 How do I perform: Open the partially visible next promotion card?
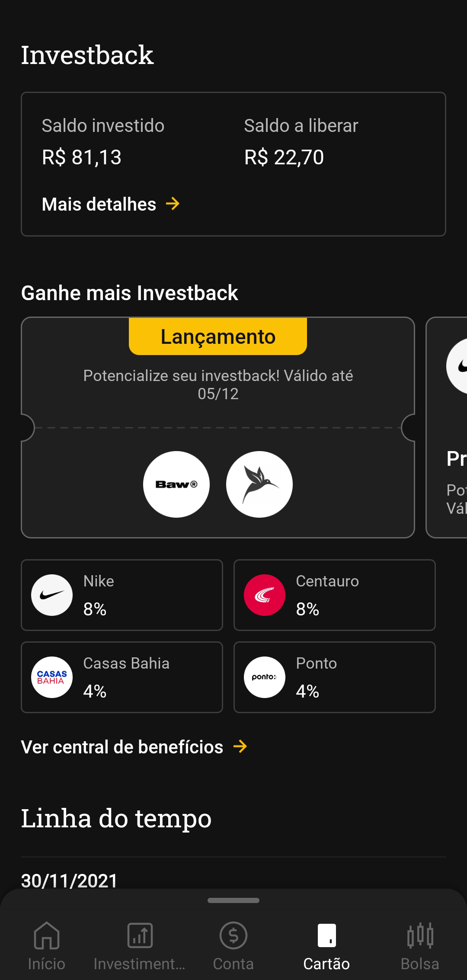(x=448, y=427)
